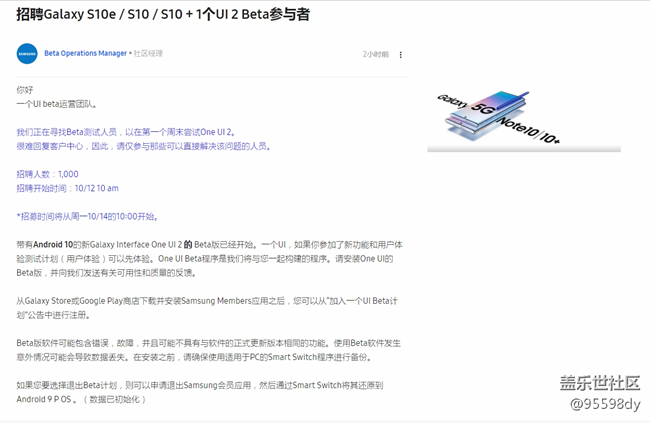Click the blue line '我们正在寻找Beta测试人员'
This screenshot has width=650, height=423.
[x=126, y=132]
